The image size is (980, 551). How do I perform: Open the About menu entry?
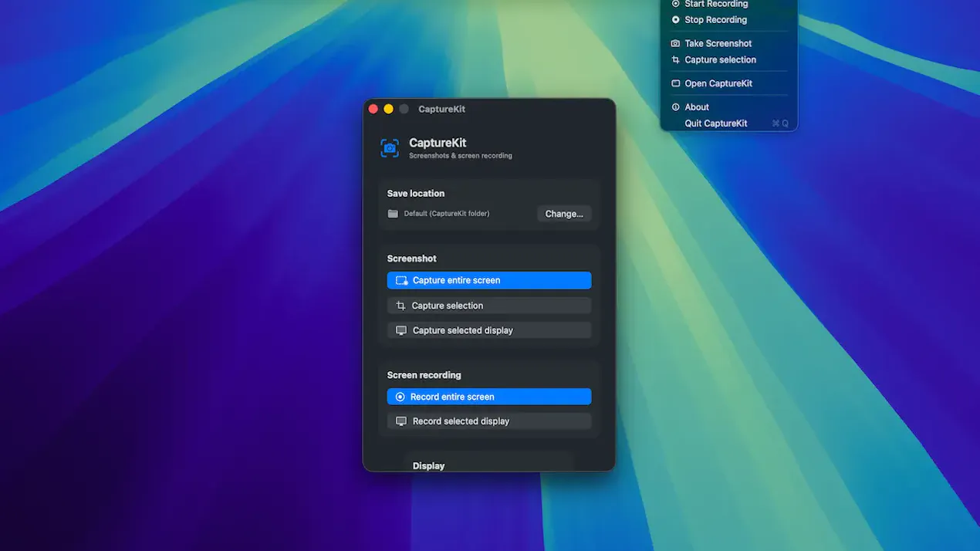(x=728, y=107)
